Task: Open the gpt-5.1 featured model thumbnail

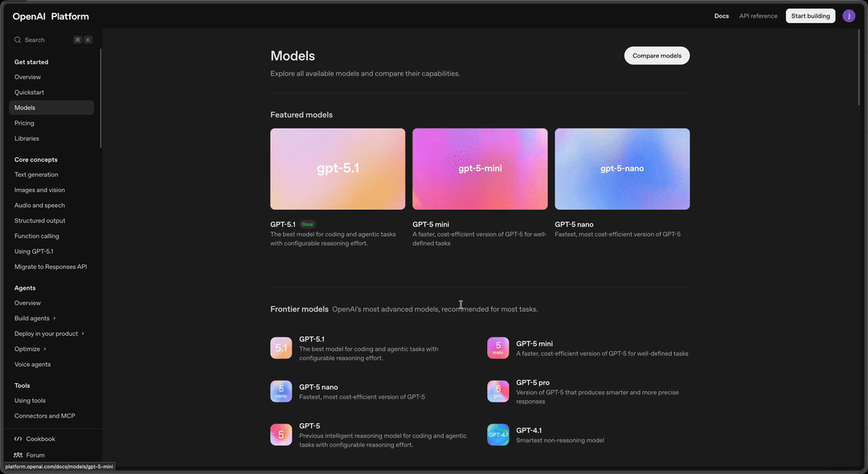Action: pos(338,169)
